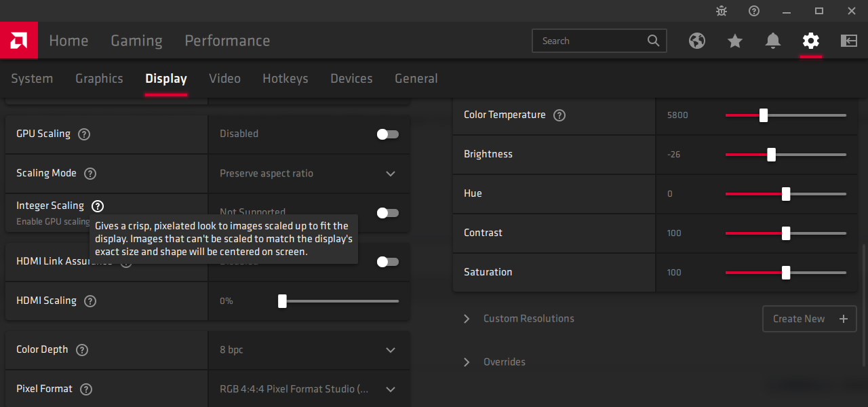Switch to the Graphics tab
This screenshot has height=407, width=868.
99,79
